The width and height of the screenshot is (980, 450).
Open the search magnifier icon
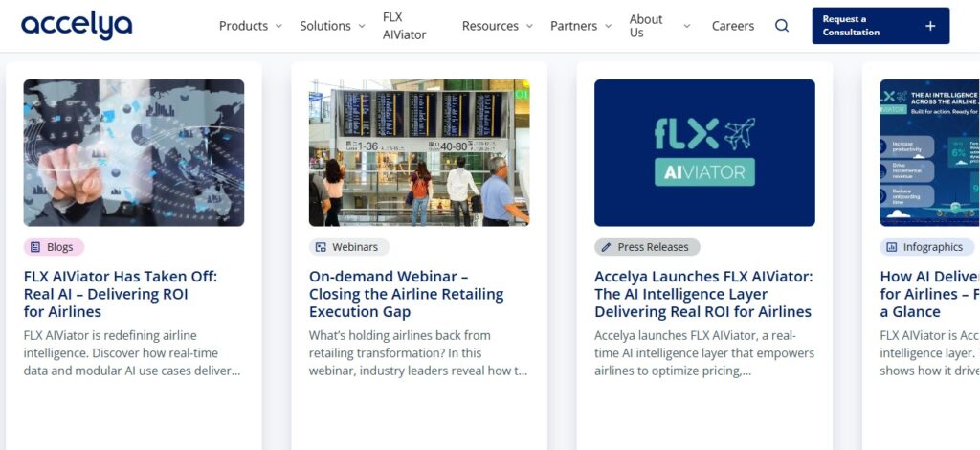tap(782, 26)
